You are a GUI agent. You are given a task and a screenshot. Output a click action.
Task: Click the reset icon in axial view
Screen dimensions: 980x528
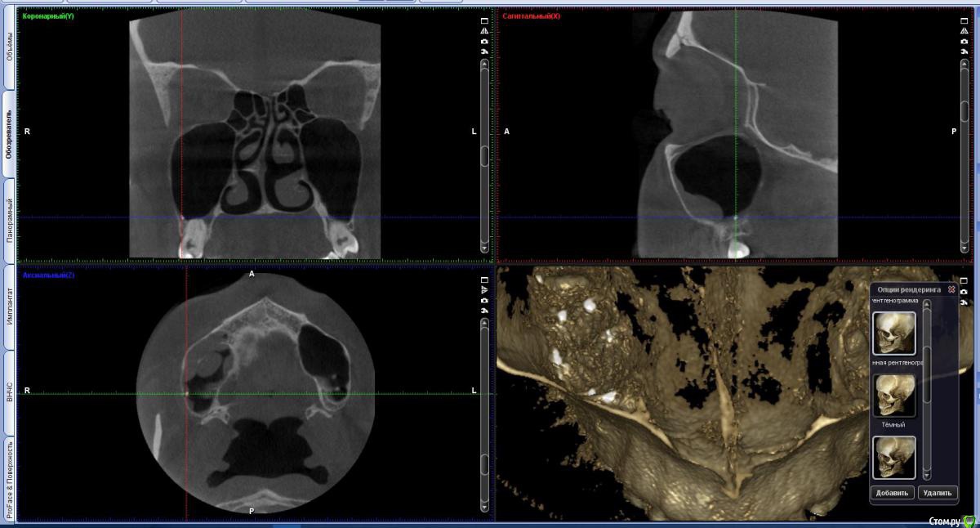click(484, 310)
